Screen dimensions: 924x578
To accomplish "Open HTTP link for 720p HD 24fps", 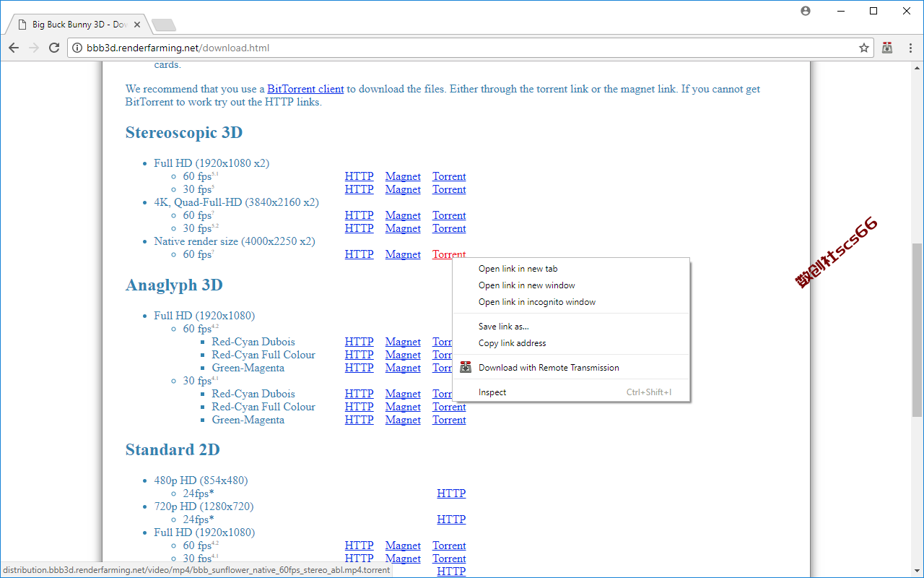I will pos(451,519).
